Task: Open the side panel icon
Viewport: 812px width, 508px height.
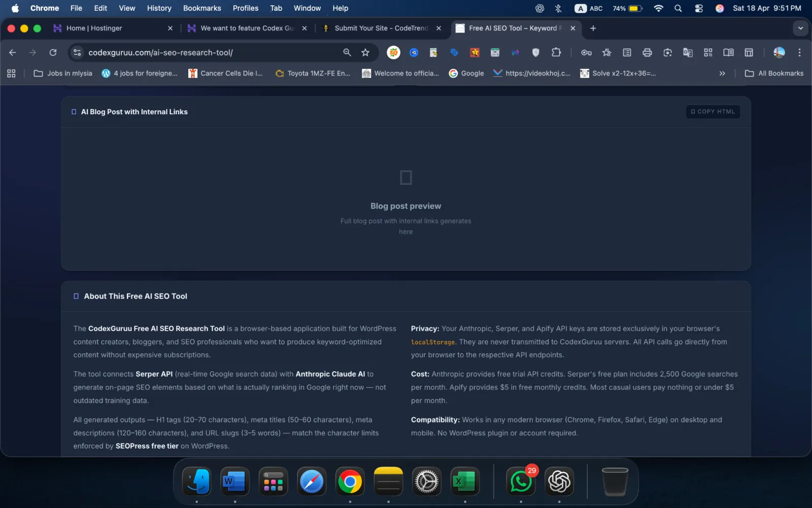Action: (749, 52)
